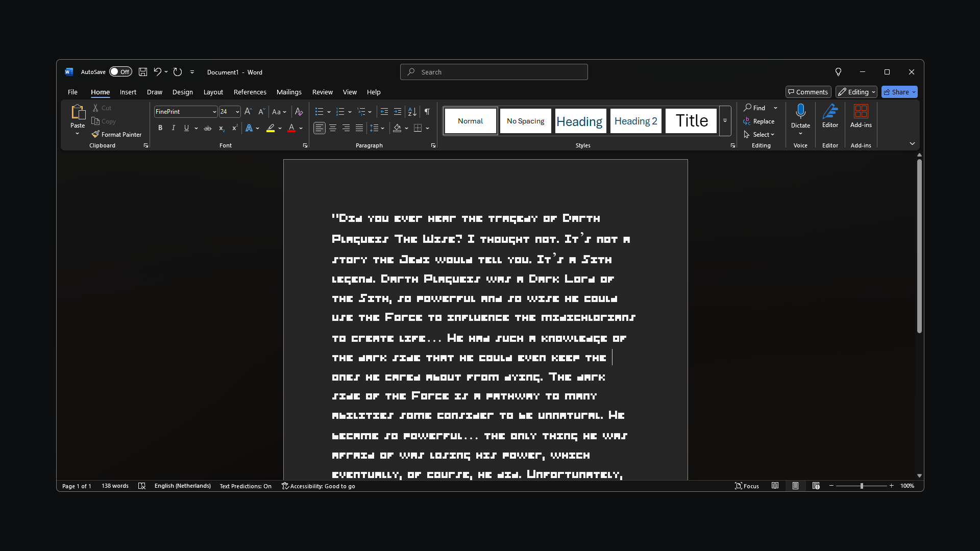
Task: Click the Sort A-Z icon
Action: (x=412, y=112)
